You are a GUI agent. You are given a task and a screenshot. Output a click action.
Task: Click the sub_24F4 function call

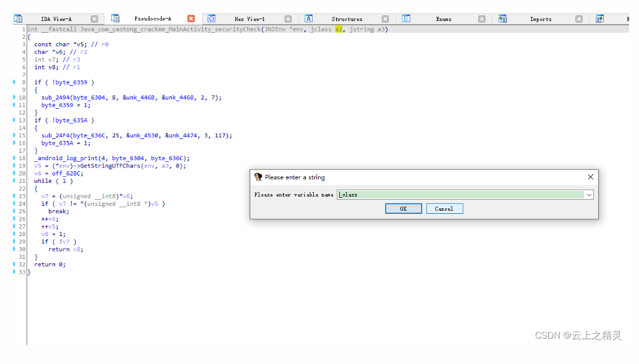click(x=55, y=135)
